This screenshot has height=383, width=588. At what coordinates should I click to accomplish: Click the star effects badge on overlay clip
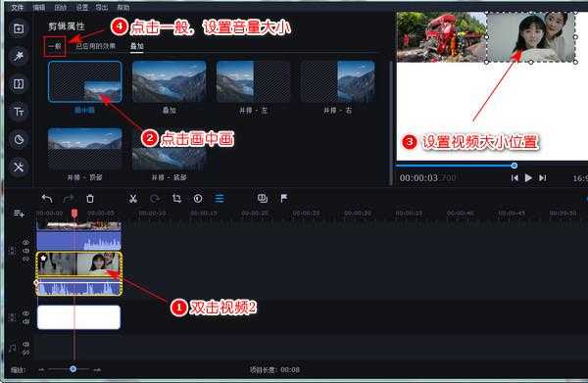tap(43, 259)
